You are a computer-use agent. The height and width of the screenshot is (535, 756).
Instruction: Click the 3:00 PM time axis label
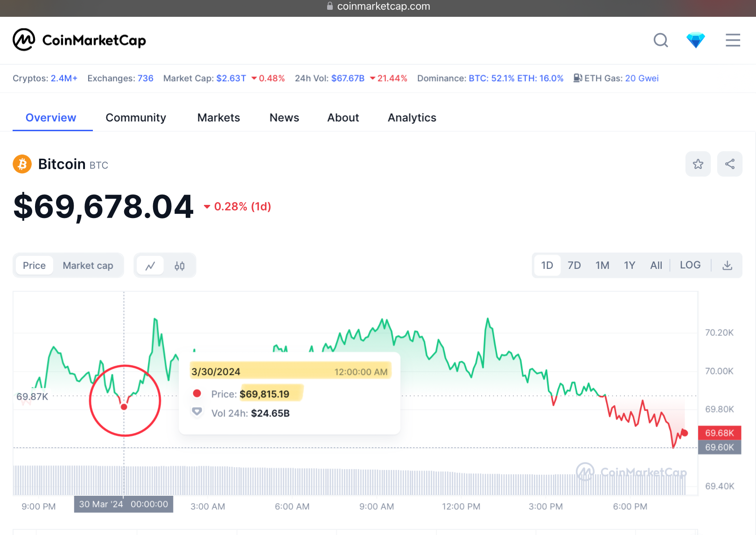(546, 507)
